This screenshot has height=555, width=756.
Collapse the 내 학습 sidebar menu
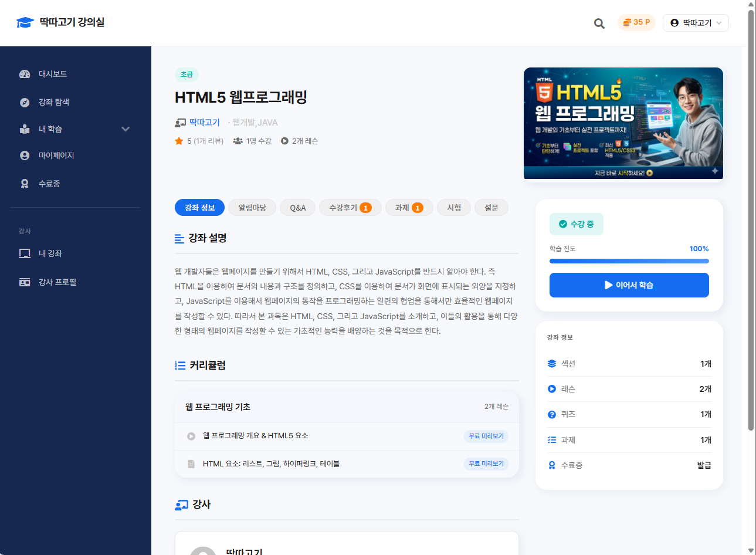(126, 128)
